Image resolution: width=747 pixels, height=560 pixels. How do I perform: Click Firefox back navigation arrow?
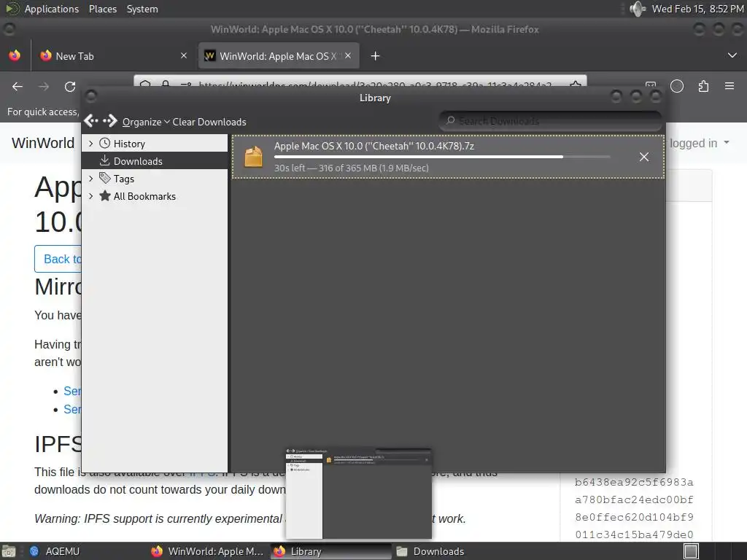pyautogui.click(x=18, y=86)
